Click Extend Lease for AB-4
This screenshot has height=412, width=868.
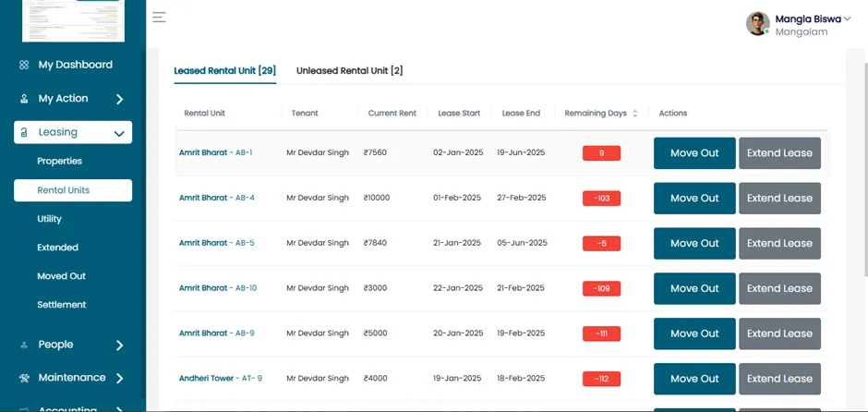pyautogui.click(x=779, y=199)
